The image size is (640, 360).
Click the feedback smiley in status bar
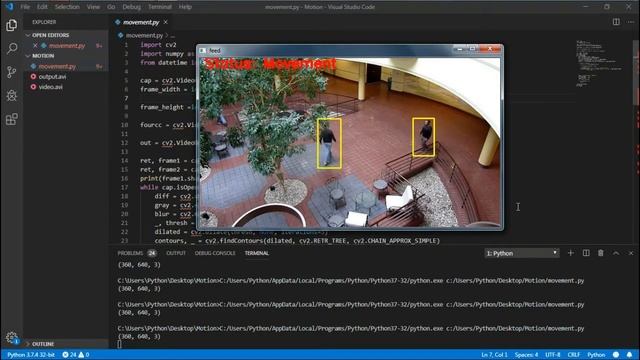pos(616,355)
